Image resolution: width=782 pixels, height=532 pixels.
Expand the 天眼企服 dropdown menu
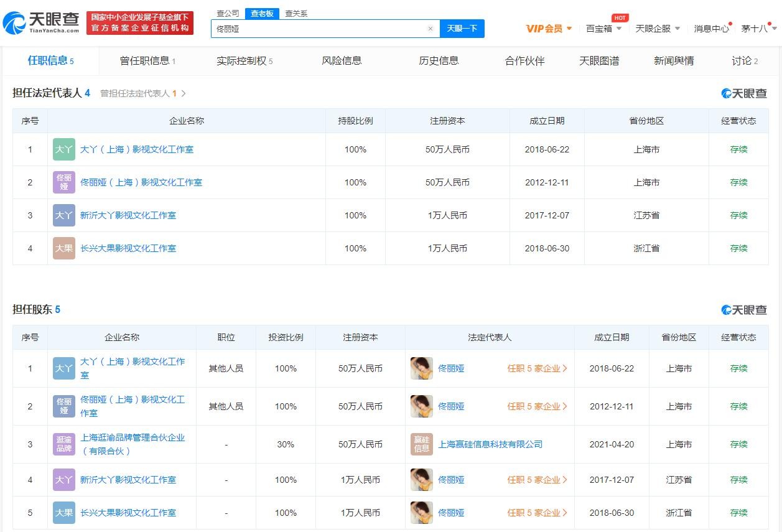click(658, 29)
